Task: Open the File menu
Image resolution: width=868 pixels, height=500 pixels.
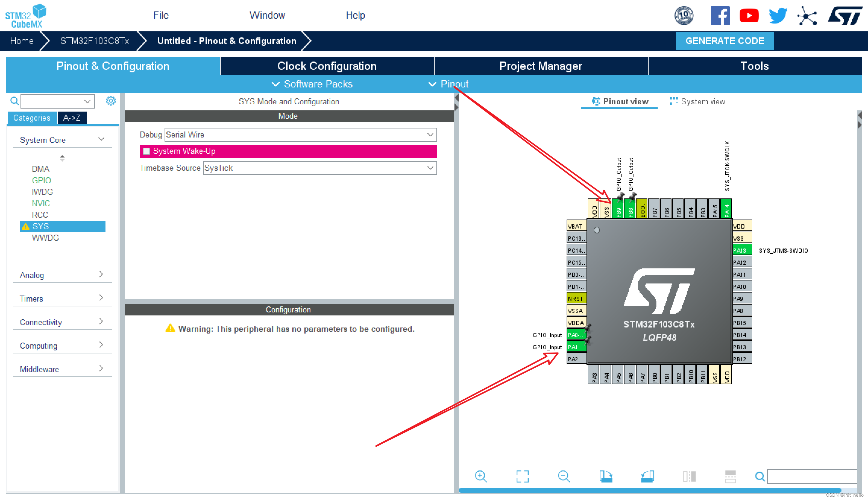Action: (x=161, y=15)
